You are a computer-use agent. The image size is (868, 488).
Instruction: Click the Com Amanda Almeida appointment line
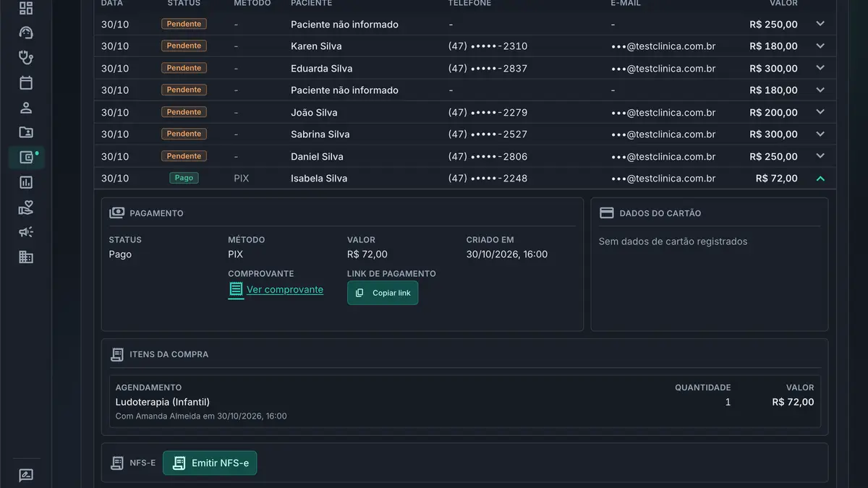coord(201,416)
